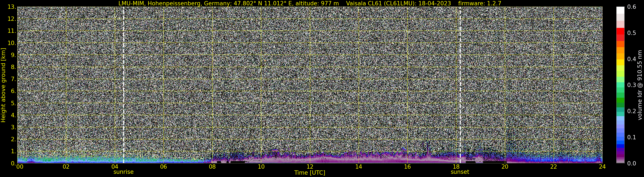Click the '02' time tick label
644x177 pixels.
pos(66,167)
